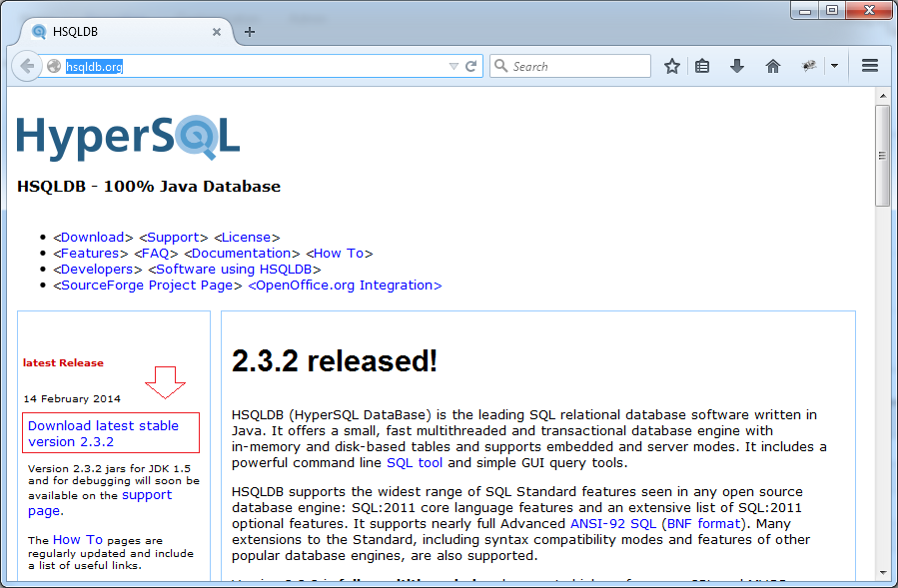Open the Downloads arrow icon
The height and width of the screenshot is (588, 898).
[x=737, y=67]
